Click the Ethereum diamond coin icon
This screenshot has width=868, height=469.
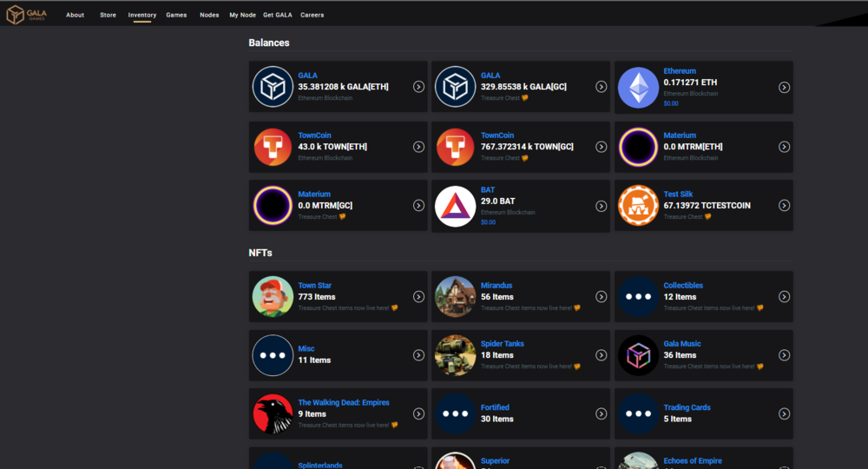(x=638, y=88)
